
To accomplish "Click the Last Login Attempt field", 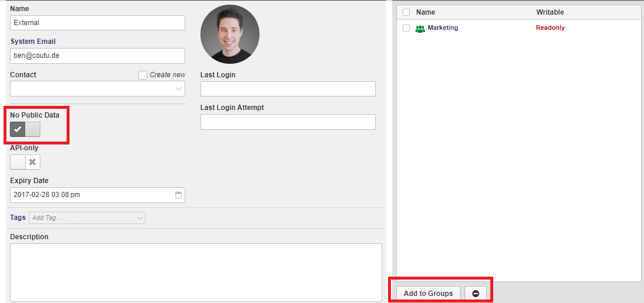I will click(x=288, y=122).
